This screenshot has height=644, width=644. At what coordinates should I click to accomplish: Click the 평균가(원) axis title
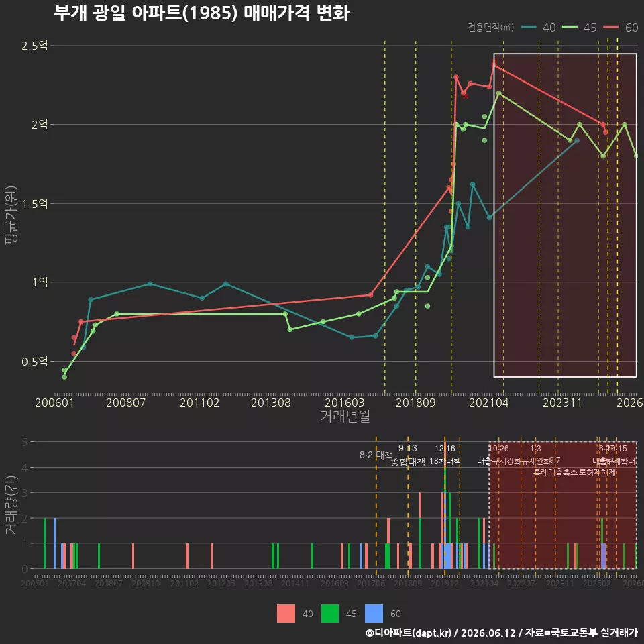click(11, 215)
